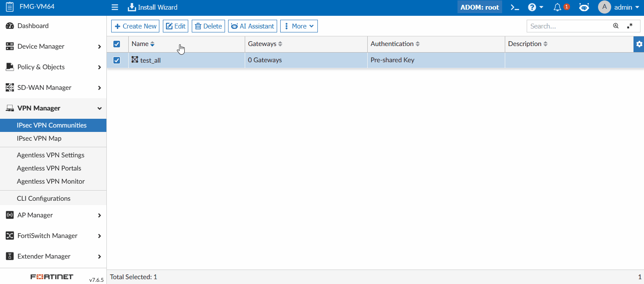Click the admin user avatar

click(604, 7)
